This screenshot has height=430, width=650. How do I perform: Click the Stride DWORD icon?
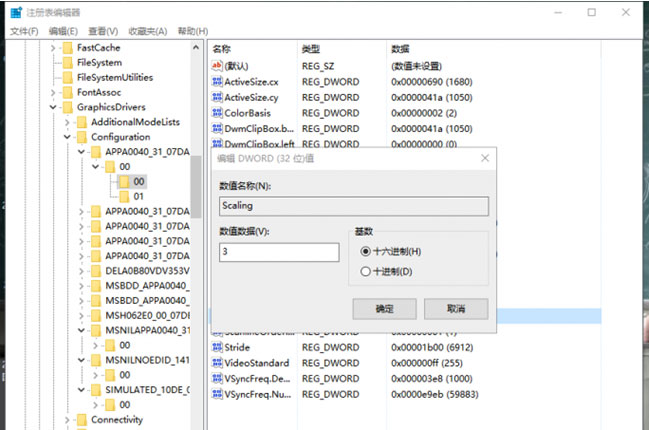pyautogui.click(x=217, y=347)
